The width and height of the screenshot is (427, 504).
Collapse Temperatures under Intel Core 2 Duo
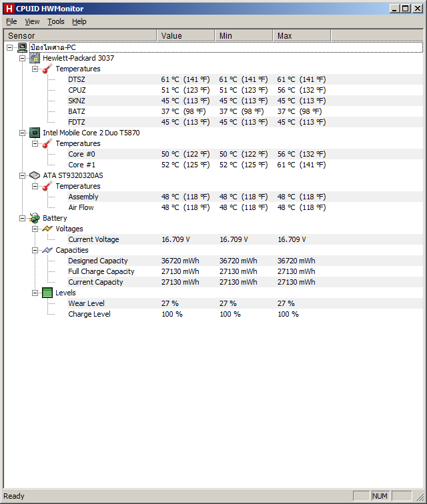pyautogui.click(x=35, y=143)
